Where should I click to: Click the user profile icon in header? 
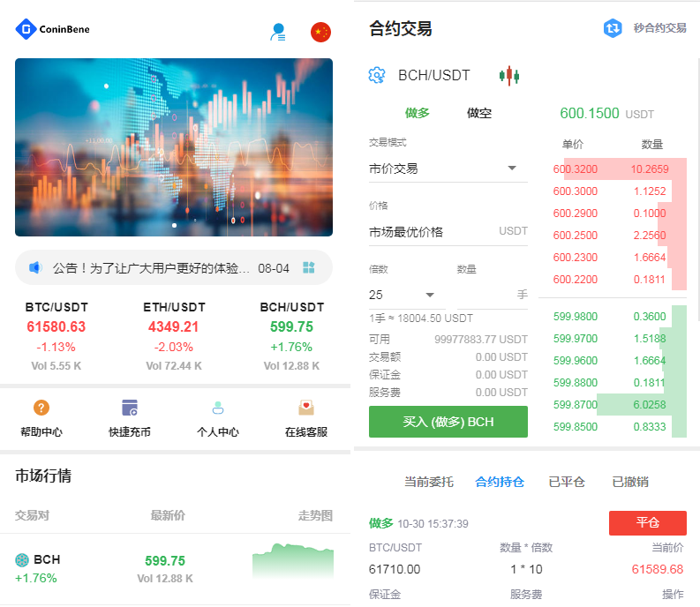tap(278, 33)
